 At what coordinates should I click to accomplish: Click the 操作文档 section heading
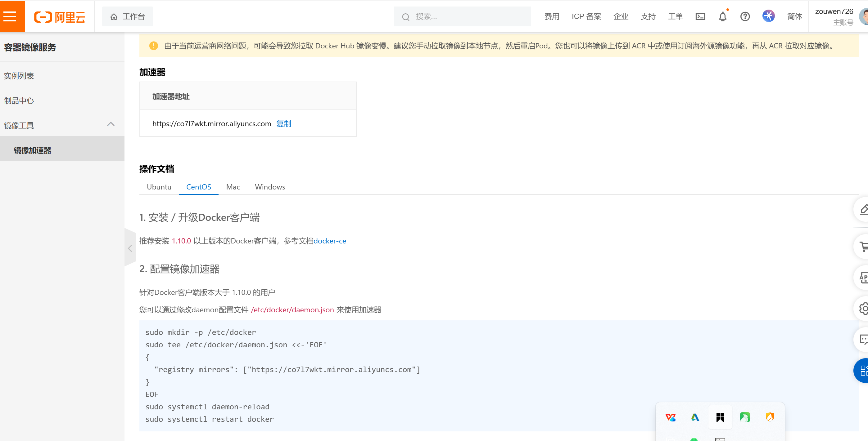point(157,169)
